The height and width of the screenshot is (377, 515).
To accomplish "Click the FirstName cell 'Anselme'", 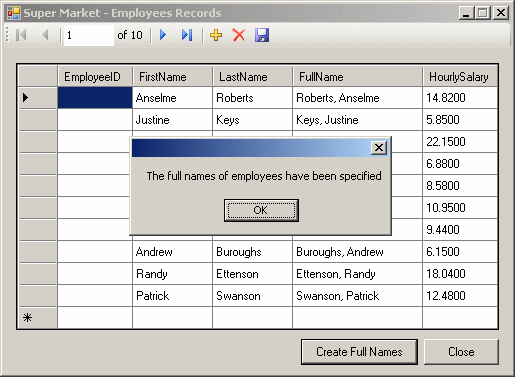I will tap(172, 98).
